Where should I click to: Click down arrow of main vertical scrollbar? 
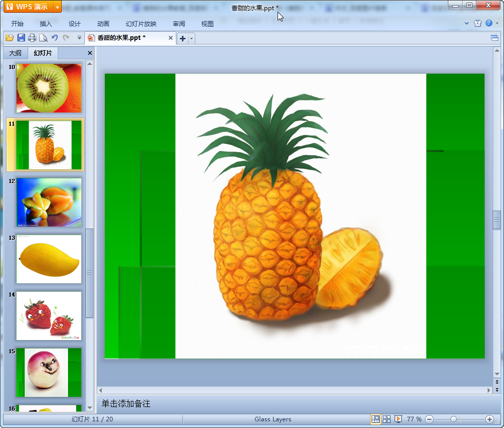coord(497,374)
